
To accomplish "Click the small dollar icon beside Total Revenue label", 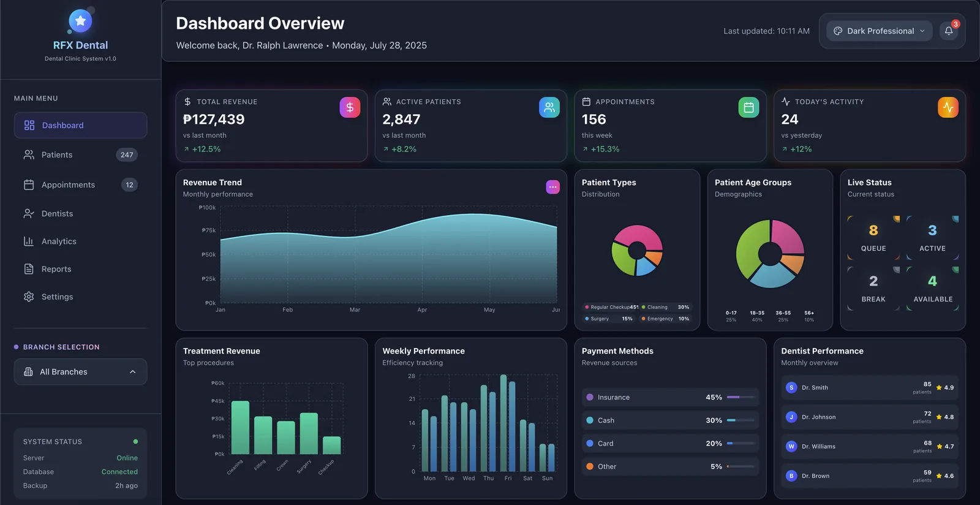I will point(187,102).
